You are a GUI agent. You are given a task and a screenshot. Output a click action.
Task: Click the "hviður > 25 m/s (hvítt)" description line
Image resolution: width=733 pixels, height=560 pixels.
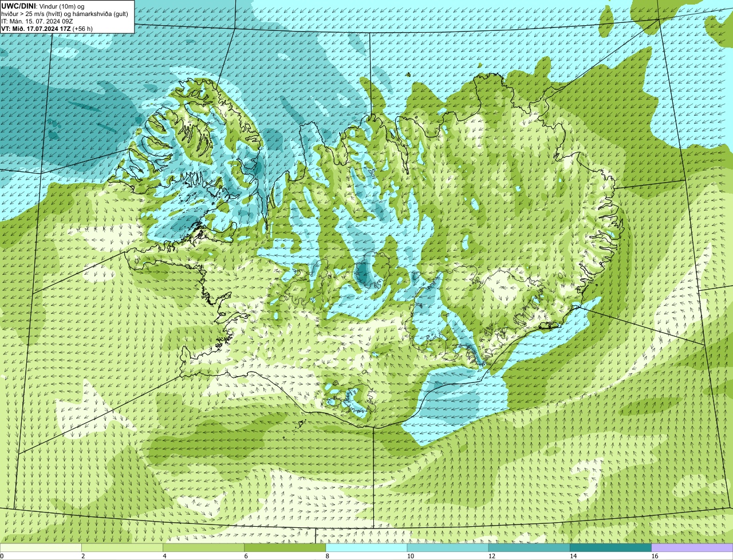65,13
